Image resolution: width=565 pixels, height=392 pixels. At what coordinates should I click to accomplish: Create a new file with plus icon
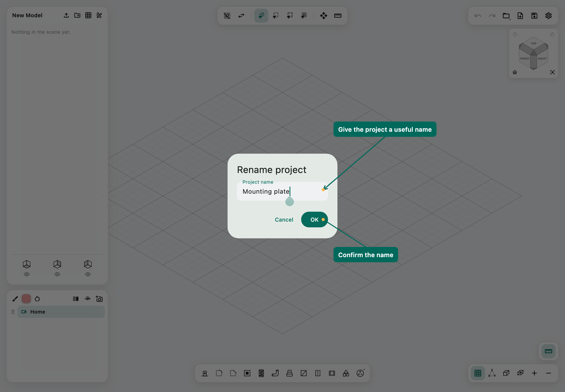point(520,16)
